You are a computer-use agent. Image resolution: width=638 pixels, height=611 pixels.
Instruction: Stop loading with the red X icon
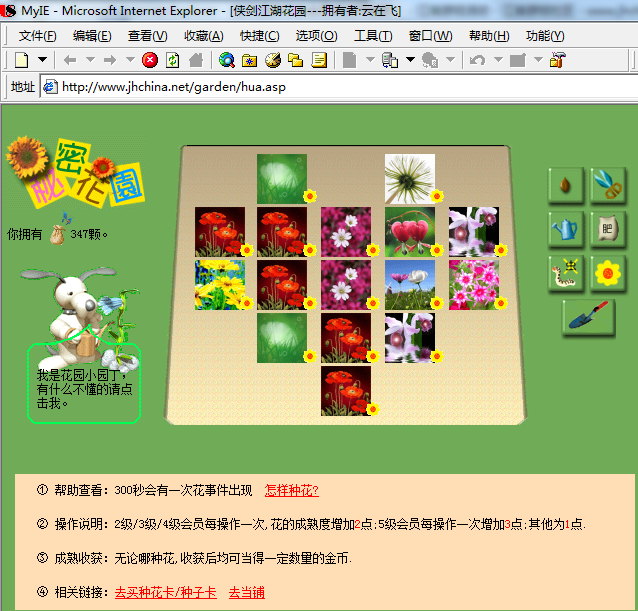[x=150, y=60]
